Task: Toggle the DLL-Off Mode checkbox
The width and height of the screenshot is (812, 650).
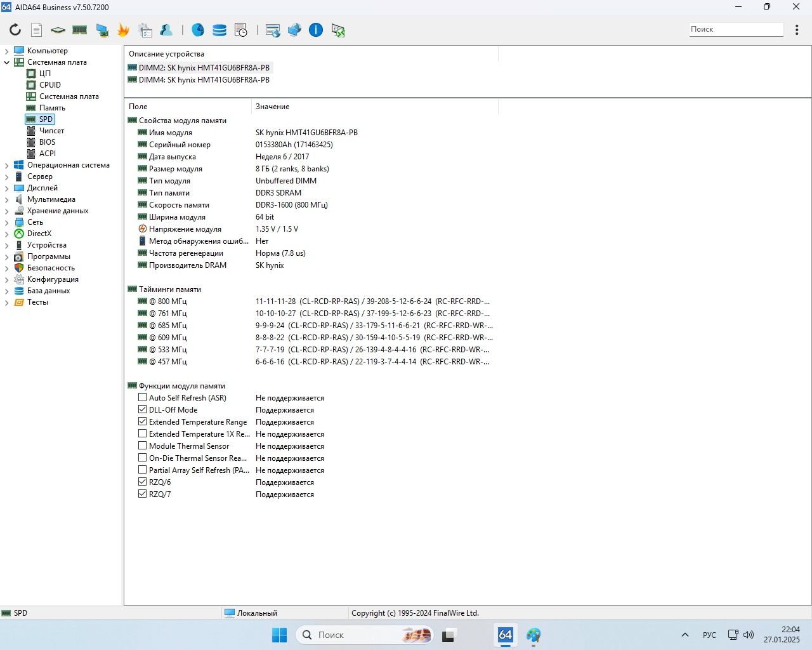Action: click(143, 409)
